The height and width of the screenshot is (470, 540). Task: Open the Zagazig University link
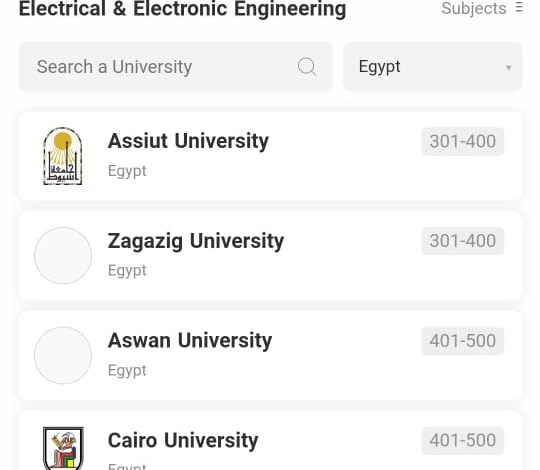(196, 241)
